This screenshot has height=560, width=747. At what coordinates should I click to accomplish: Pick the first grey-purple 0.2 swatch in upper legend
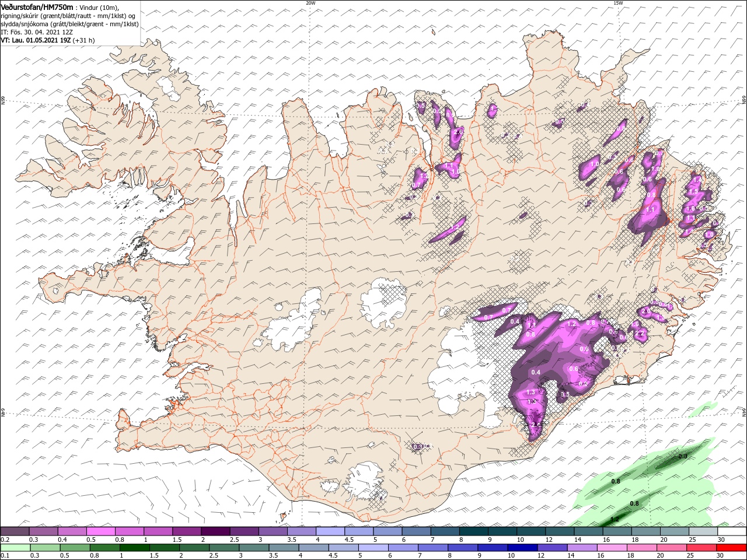coord(15,531)
